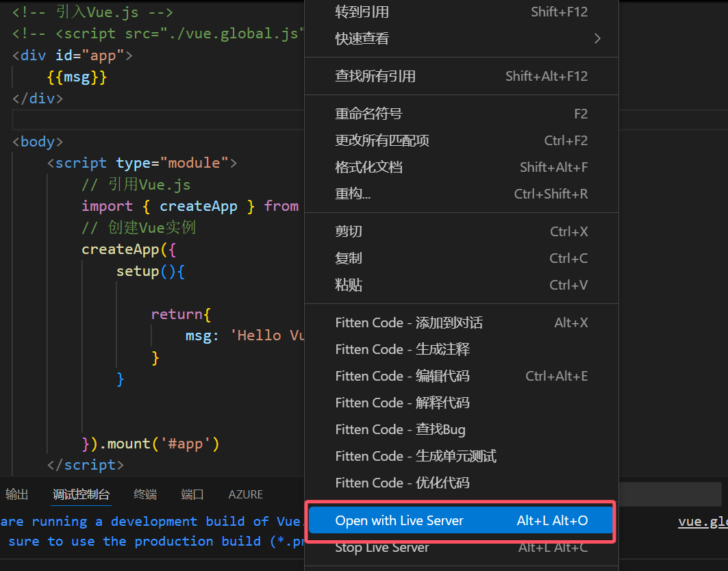Click the msg: 'Hello Vu property line
The width and height of the screenshot is (728, 571).
(x=244, y=335)
